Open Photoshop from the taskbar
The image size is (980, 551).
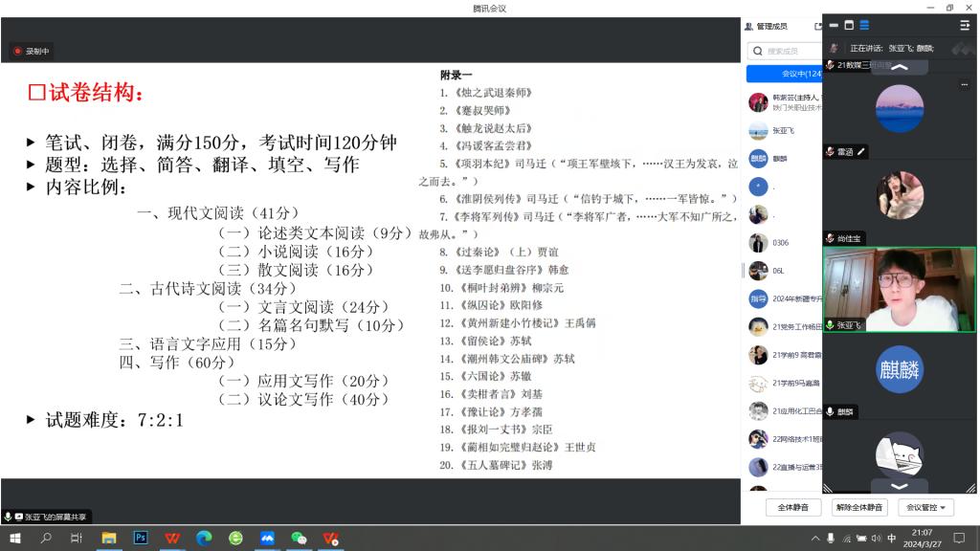tap(141, 539)
